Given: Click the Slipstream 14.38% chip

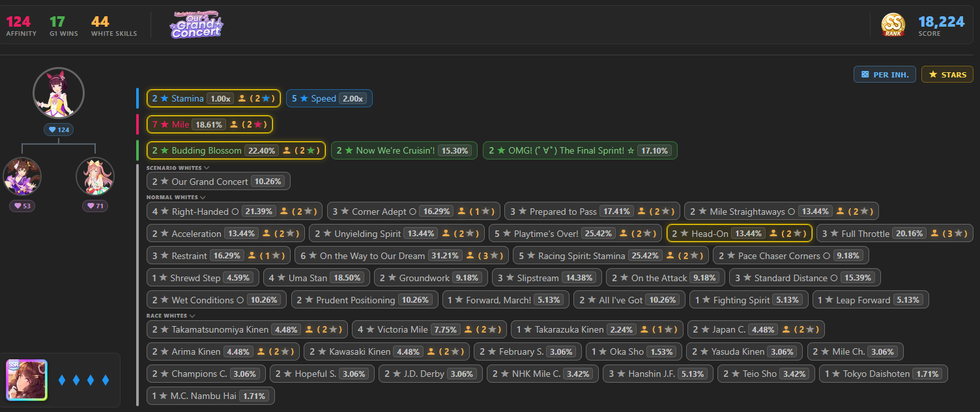Looking at the screenshot, I should (547, 278).
